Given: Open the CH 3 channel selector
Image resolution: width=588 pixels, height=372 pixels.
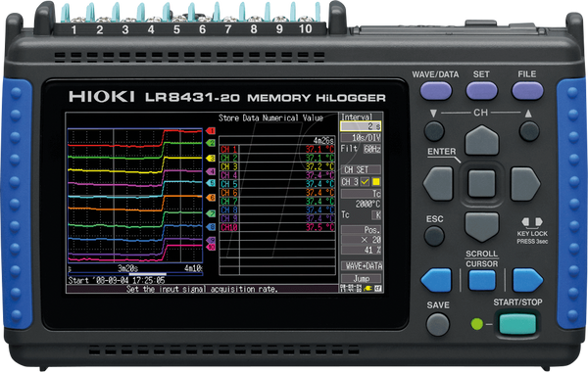Looking at the screenshot, I should pos(350,182).
